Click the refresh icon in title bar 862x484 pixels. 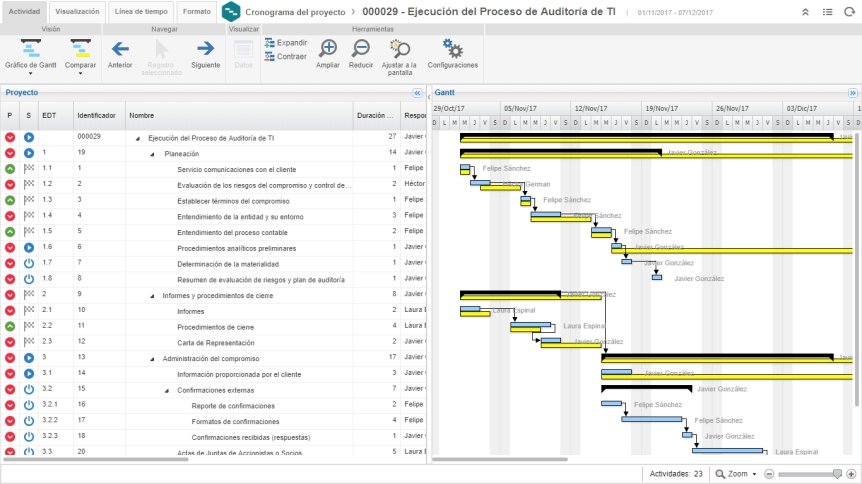[x=849, y=12]
